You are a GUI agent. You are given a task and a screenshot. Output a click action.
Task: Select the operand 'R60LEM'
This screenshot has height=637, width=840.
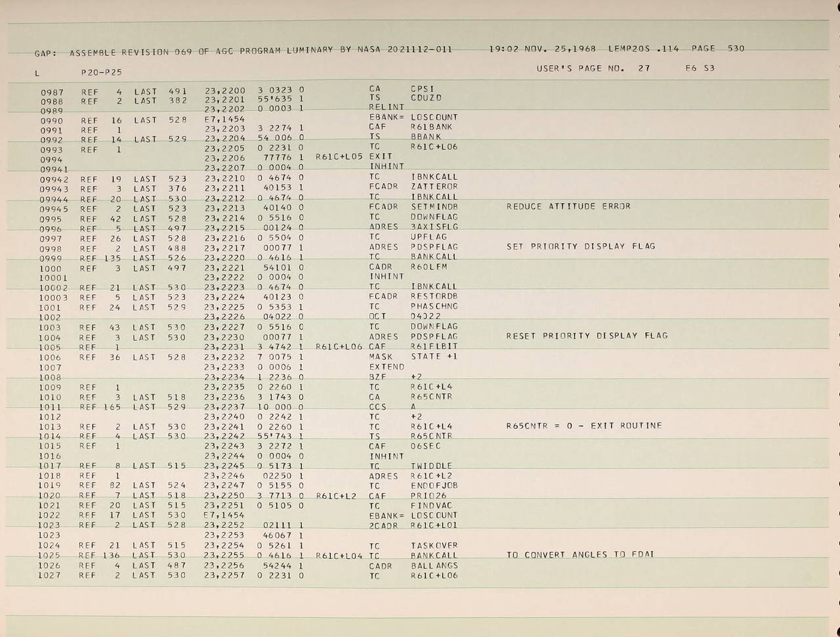click(429, 267)
